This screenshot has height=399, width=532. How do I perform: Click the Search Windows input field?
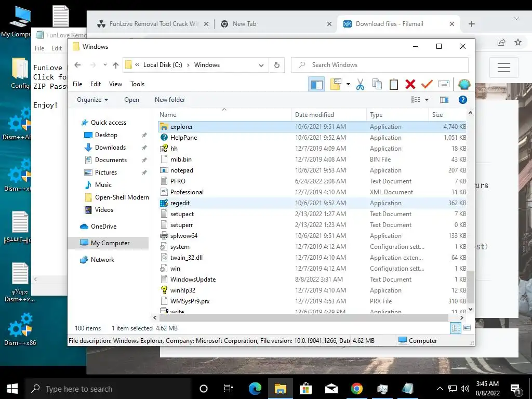click(x=380, y=65)
